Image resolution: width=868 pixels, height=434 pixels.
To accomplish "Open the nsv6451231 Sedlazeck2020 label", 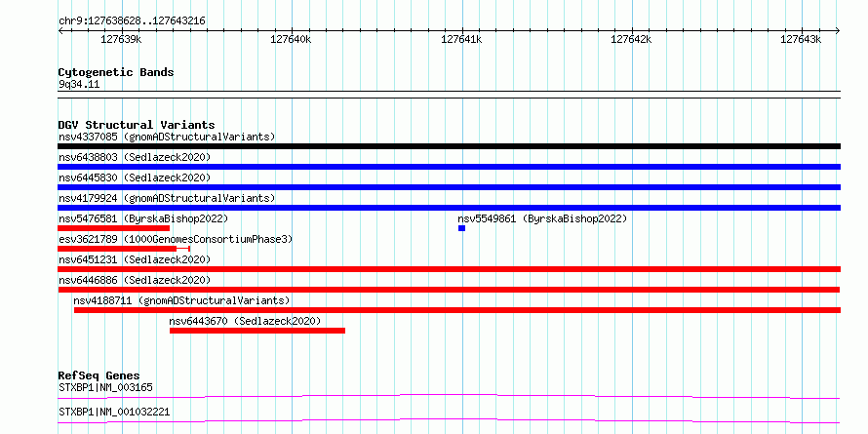I will tap(135, 259).
